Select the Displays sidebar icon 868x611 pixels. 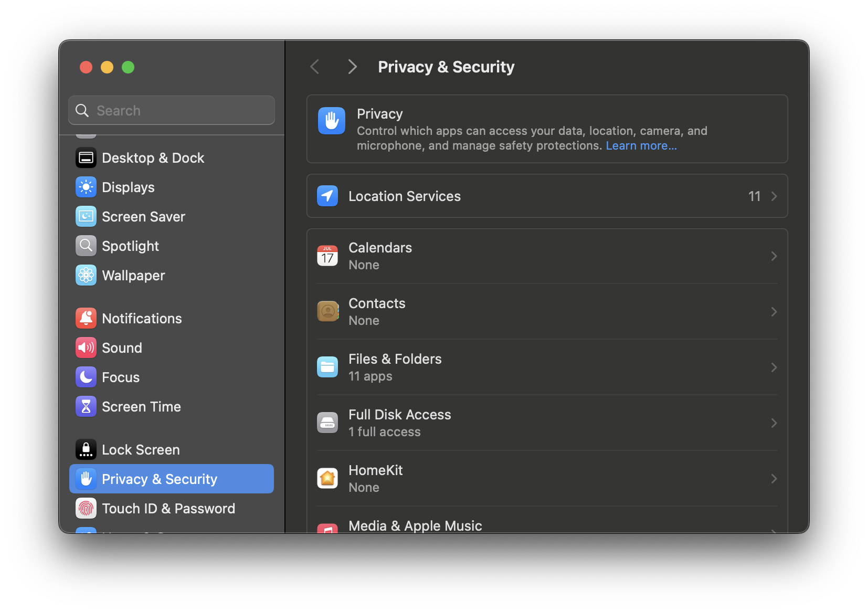tap(86, 187)
